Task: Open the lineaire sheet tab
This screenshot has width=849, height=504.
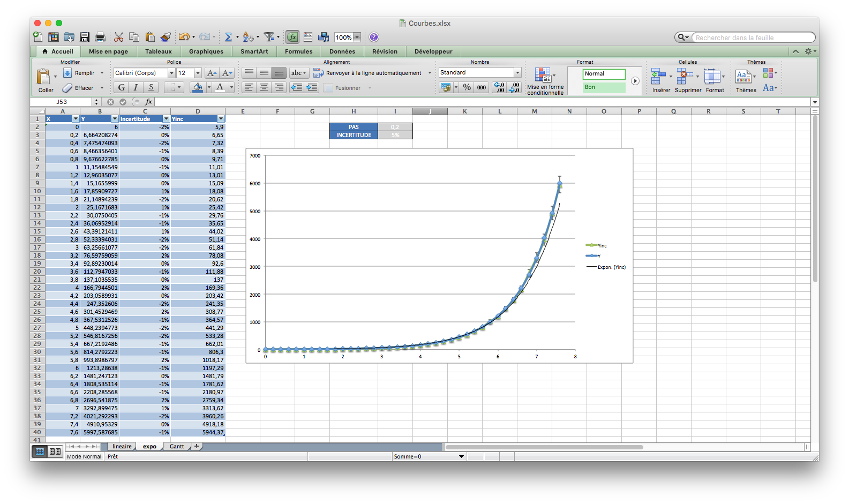Action: click(x=122, y=446)
